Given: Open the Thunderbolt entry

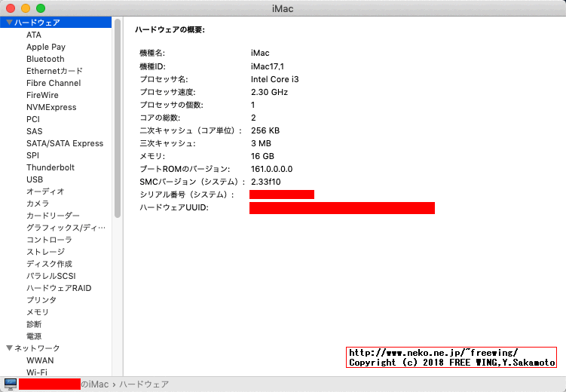Looking at the screenshot, I should coord(50,167).
